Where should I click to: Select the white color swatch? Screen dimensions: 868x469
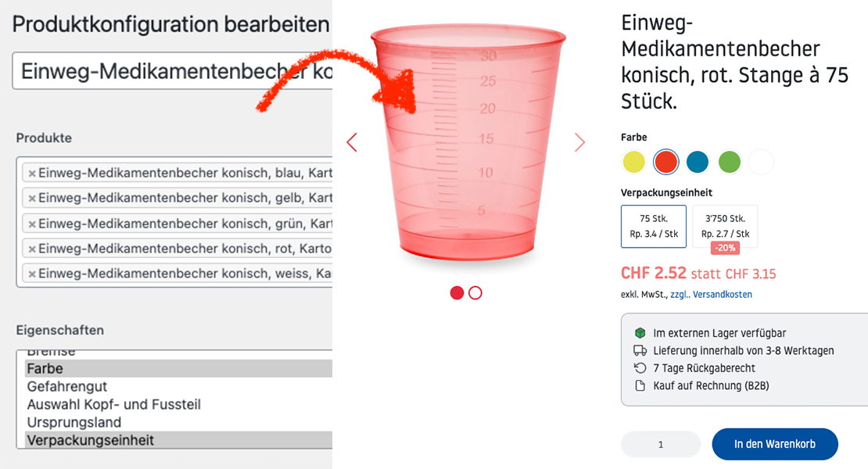pyautogui.click(x=761, y=162)
